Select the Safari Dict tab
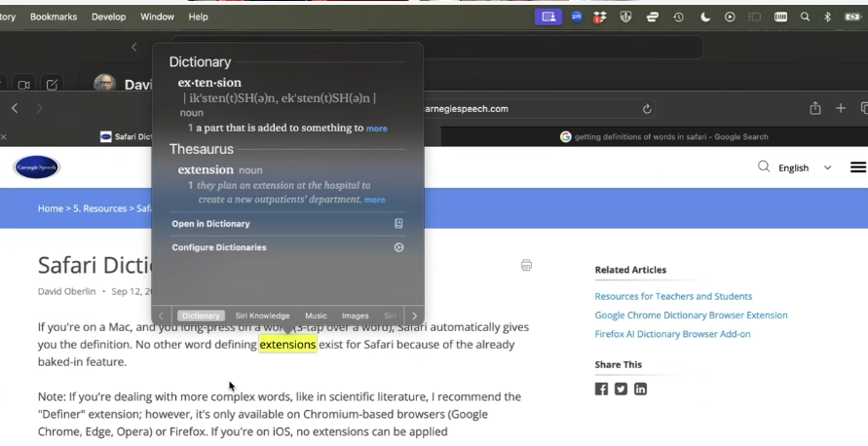 point(127,136)
